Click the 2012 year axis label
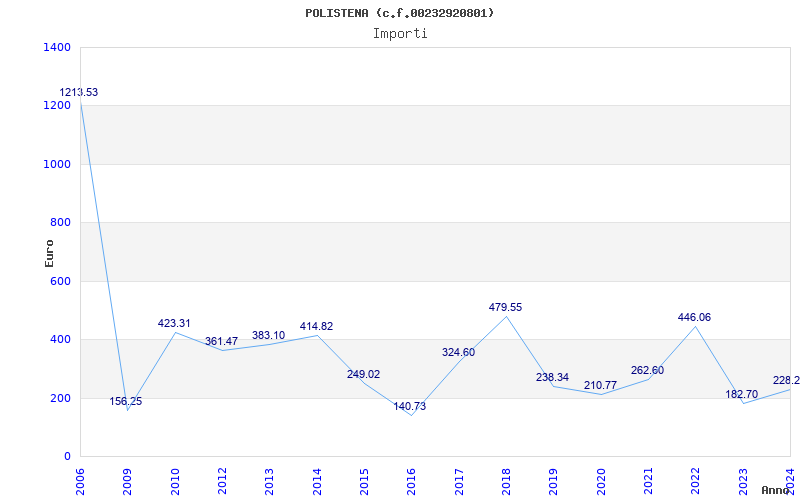Image resolution: width=800 pixels, height=500 pixels. [x=222, y=481]
